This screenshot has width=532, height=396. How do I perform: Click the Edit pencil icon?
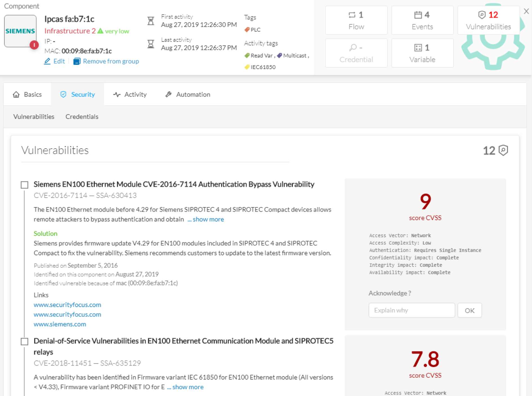click(x=47, y=61)
